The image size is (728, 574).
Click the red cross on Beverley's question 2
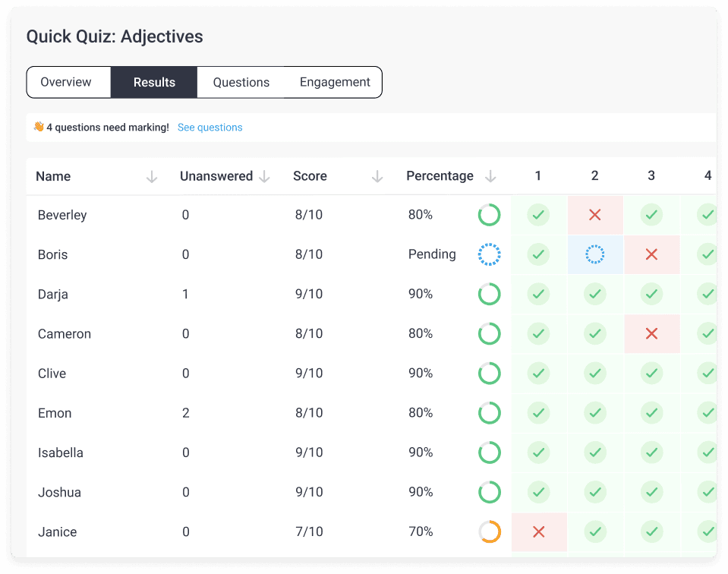coord(595,215)
